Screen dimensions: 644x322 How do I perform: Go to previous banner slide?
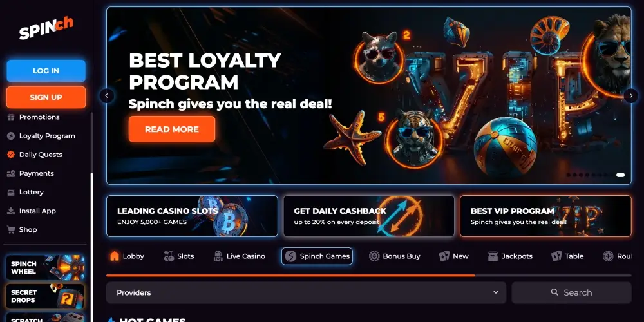coord(107,96)
